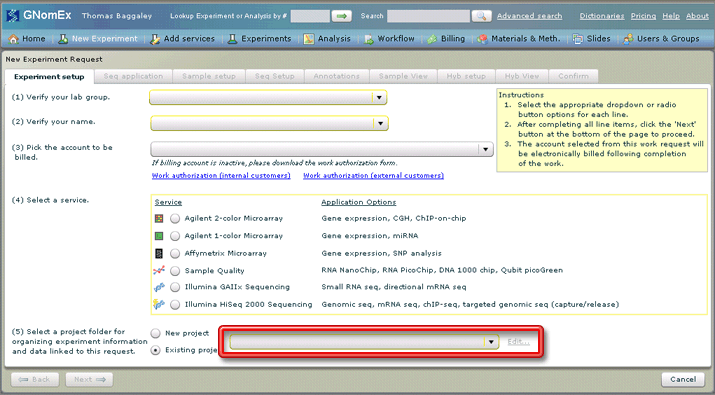The width and height of the screenshot is (715, 395).
Task: Focus the Search text field
Action: click(x=428, y=16)
